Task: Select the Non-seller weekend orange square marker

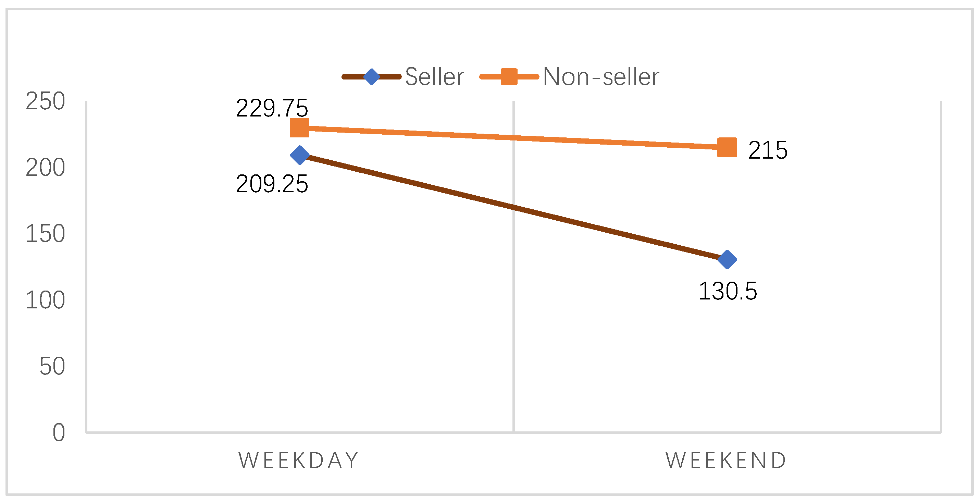Action: (x=727, y=147)
